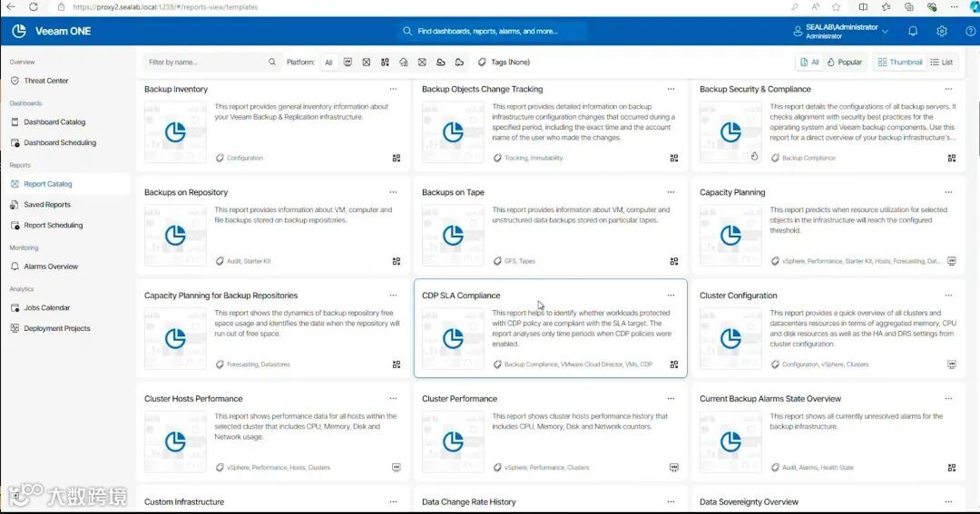This screenshot has width=980, height=514.
Task: Open Dashboard Catalog in the sidebar
Action: click(x=54, y=121)
